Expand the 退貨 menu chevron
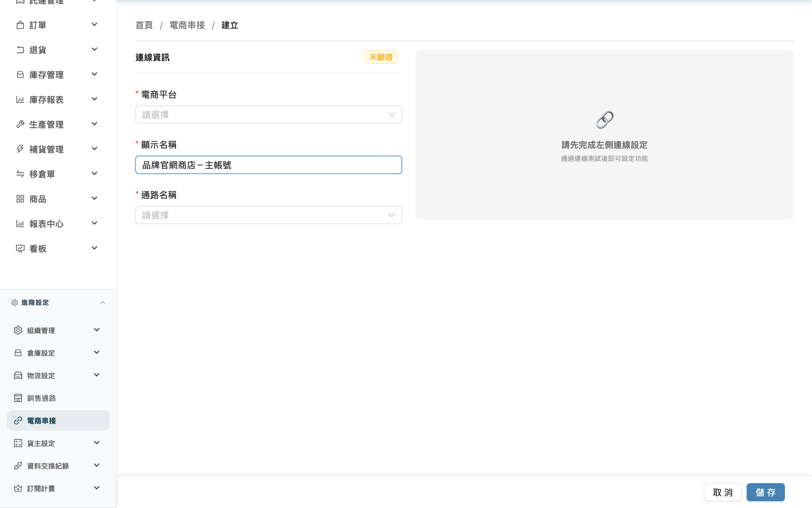This screenshot has width=812, height=508. coord(95,49)
